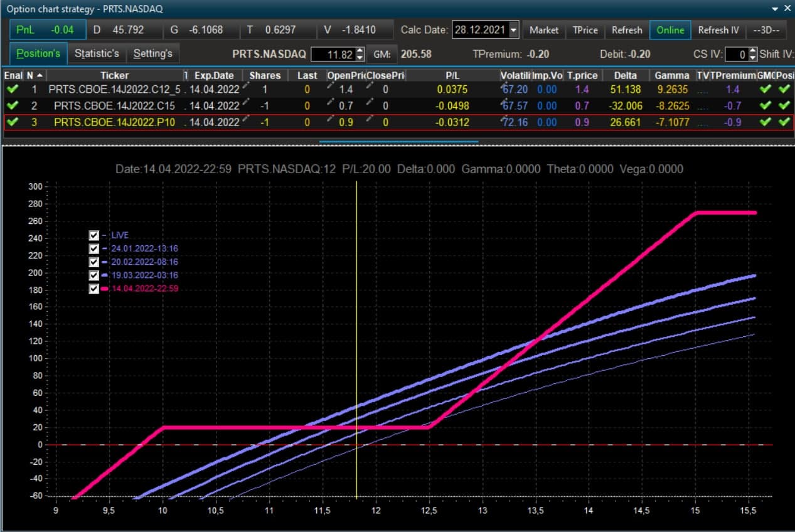The height and width of the screenshot is (532, 795).
Task: Switch to the Statistic's tab
Action: click(x=97, y=53)
